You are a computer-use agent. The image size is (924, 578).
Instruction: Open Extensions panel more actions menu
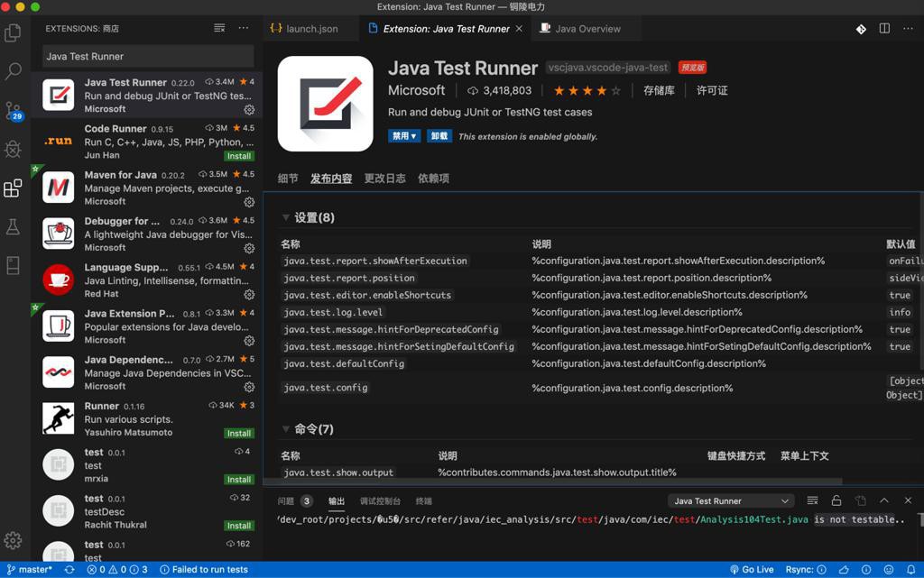coord(244,28)
